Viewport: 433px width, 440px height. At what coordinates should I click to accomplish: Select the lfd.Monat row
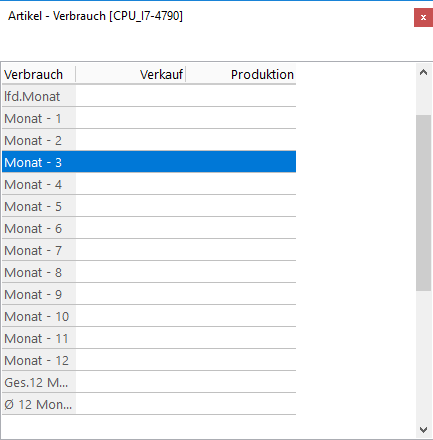tap(149, 96)
